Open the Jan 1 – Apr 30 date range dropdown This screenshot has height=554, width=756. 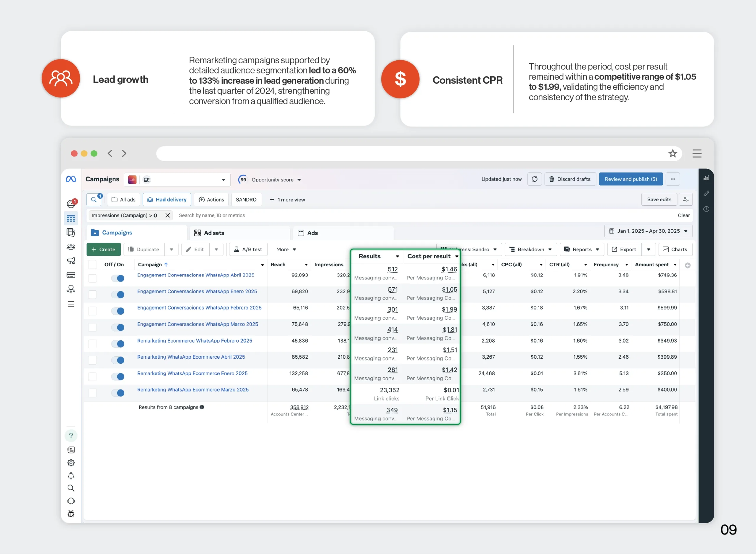click(648, 231)
